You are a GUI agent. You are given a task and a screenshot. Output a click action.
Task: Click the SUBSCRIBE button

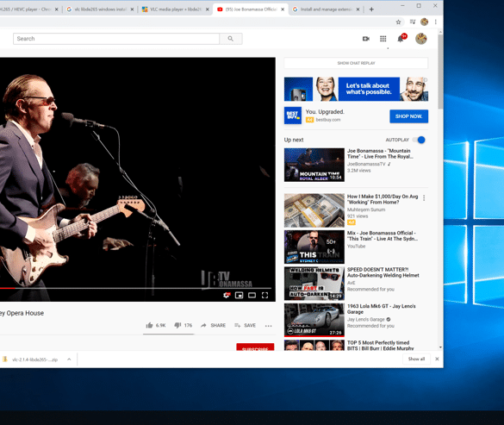pos(255,347)
